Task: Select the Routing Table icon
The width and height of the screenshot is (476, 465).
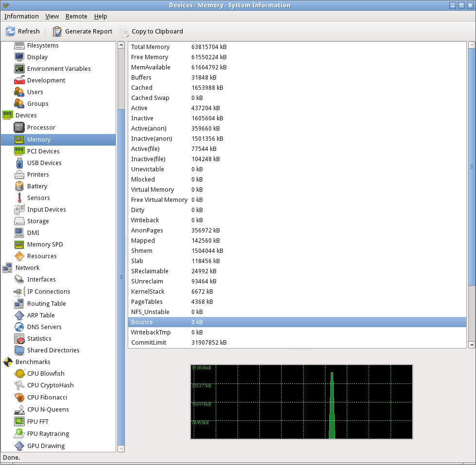Action: pyautogui.click(x=19, y=304)
